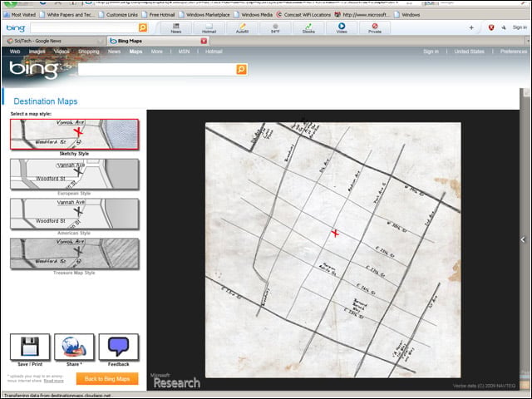Select the European Style map thumbnail
532x399 pixels.
click(x=74, y=174)
